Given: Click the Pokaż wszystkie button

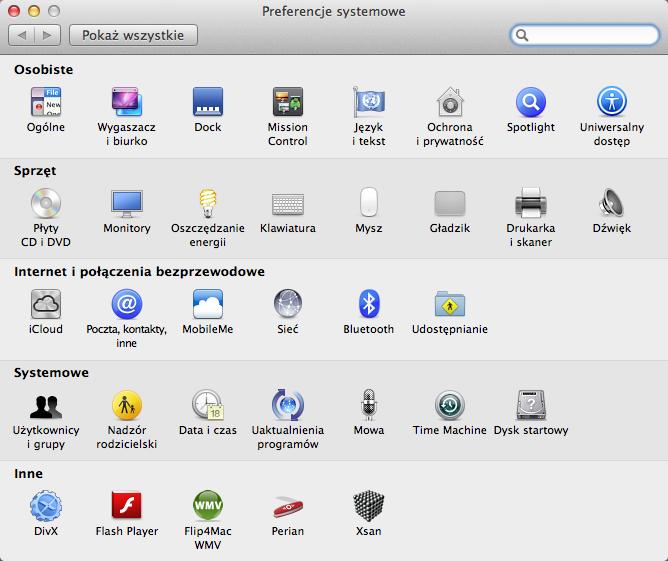Looking at the screenshot, I should pos(133,35).
